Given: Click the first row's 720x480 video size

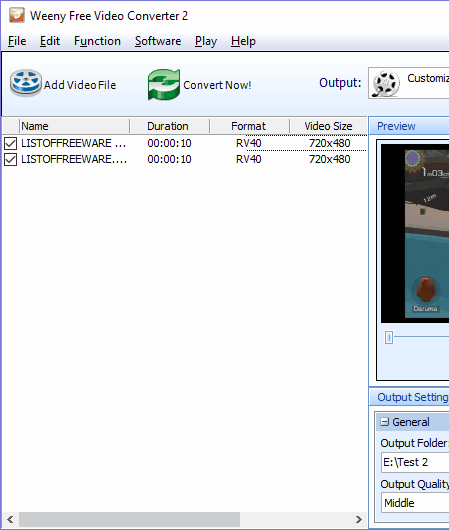Looking at the screenshot, I should coord(330,143).
